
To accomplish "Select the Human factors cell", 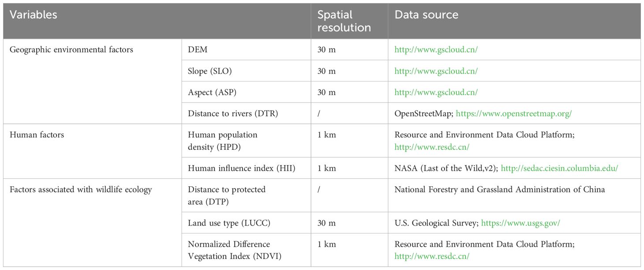I will (x=93, y=151).
